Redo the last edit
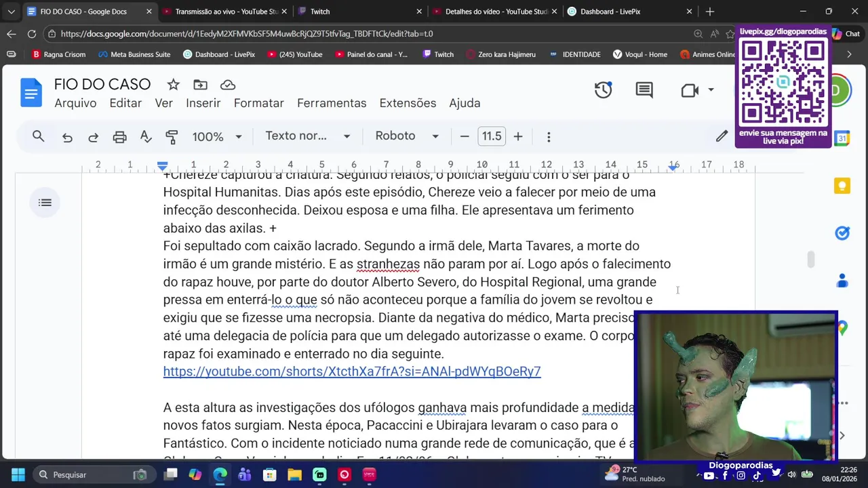 point(94,137)
